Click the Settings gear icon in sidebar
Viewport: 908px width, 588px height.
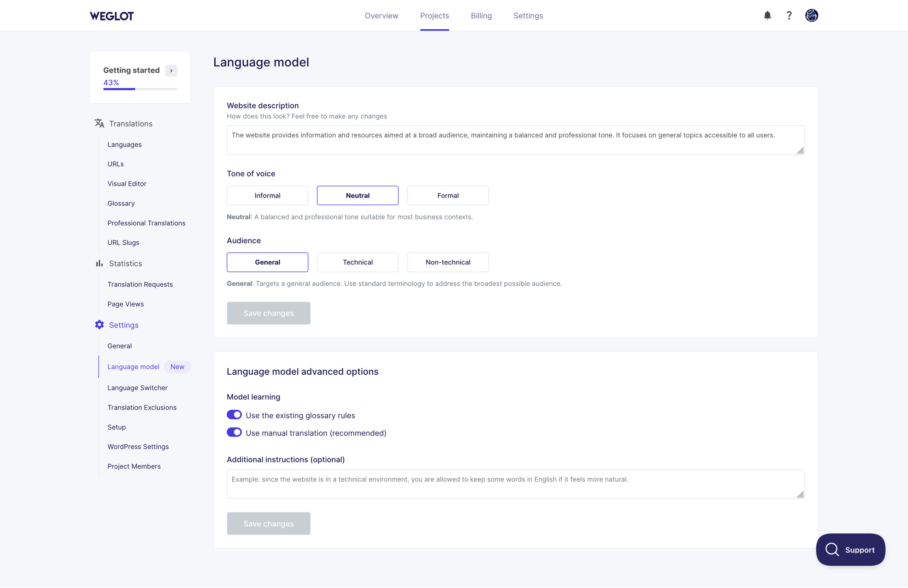[x=99, y=325]
